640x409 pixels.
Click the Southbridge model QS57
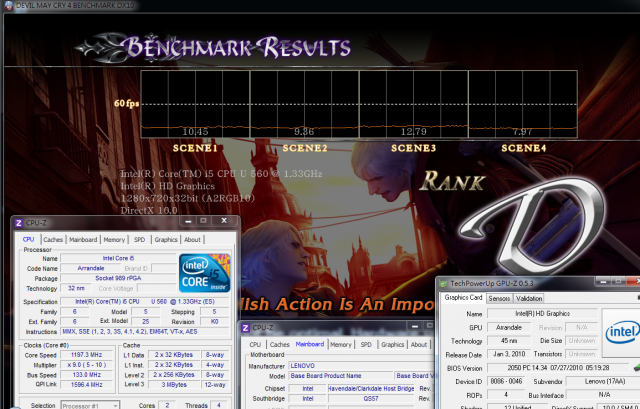click(x=371, y=398)
